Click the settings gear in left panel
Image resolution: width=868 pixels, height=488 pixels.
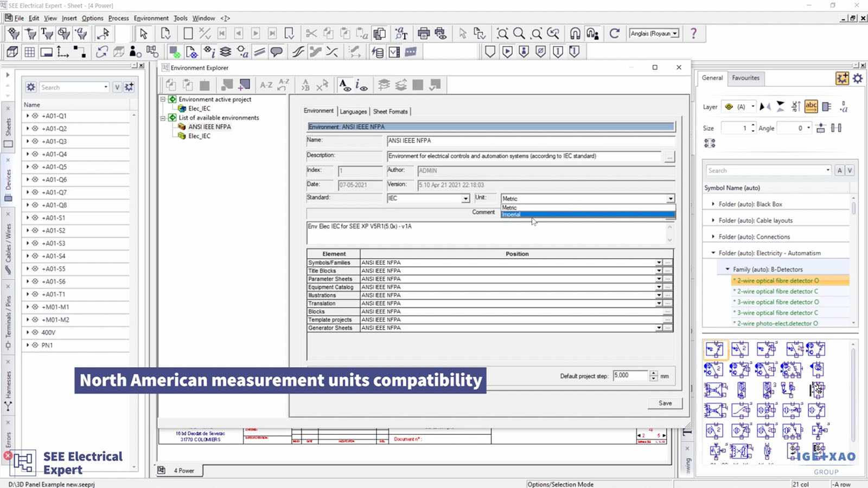point(31,87)
